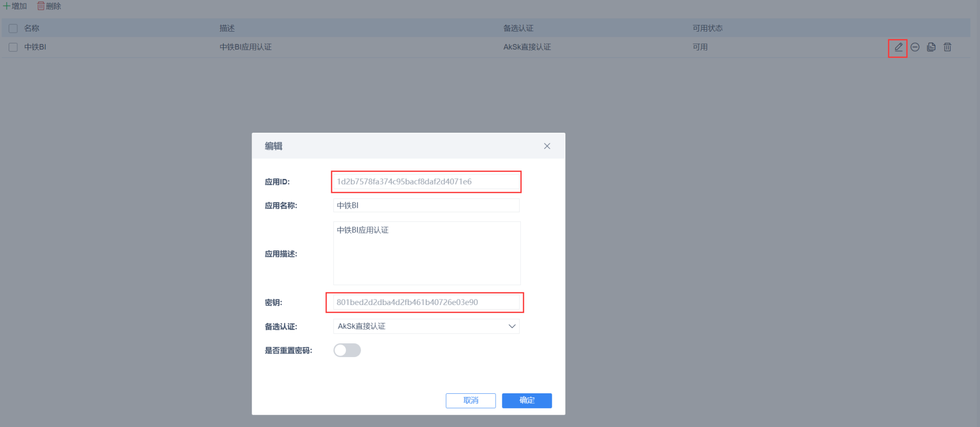Close the 编辑 dialog
This screenshot has height=427, width=980.
click(x=547, y=146)
